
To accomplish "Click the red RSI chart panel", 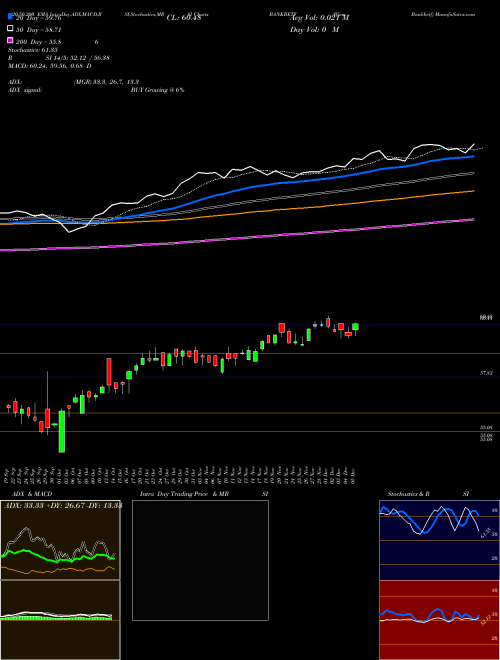I will tap(439, 620).
